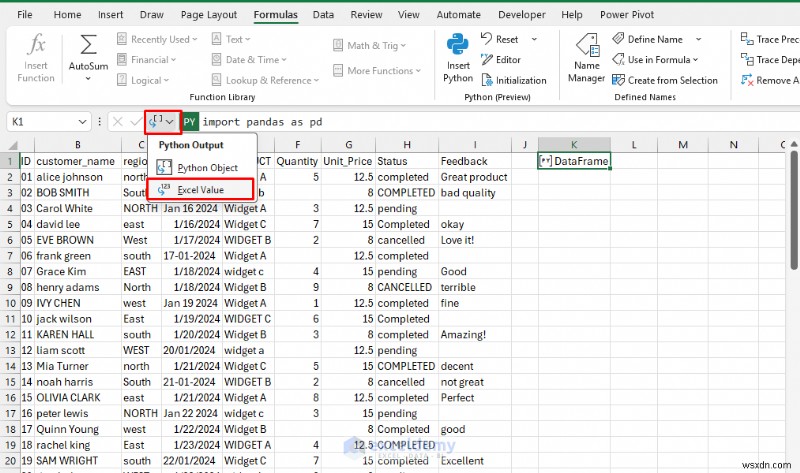Click the vertical scrollbar thumb

coord(794,210)
